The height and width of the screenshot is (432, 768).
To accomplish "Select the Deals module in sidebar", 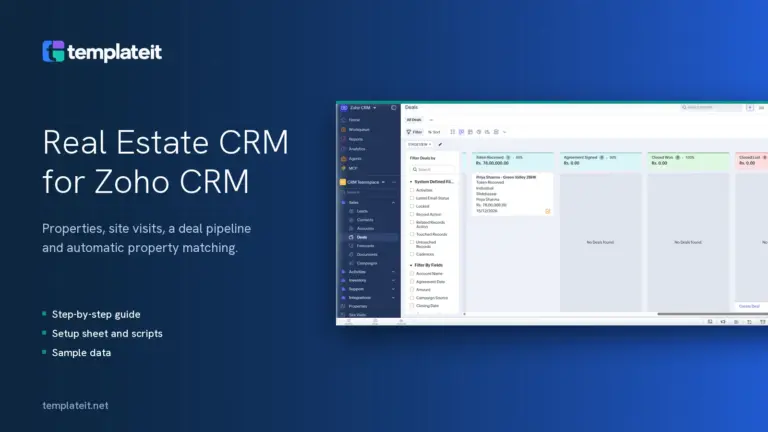I will pos(362,237).
